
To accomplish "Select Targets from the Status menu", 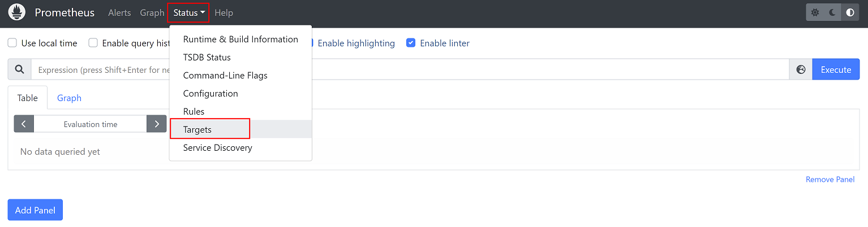I will point(197,129).
